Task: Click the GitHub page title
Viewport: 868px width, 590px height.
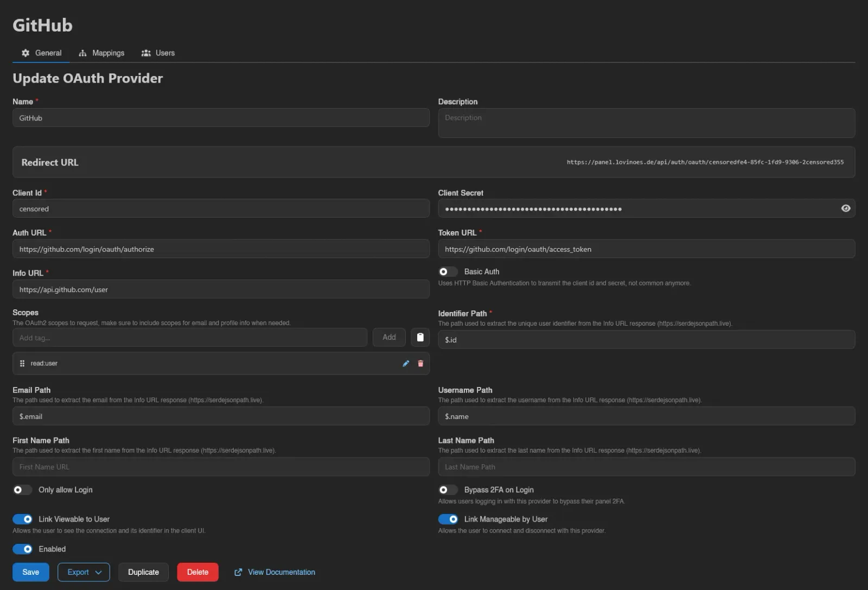Action: click(42, 26)
